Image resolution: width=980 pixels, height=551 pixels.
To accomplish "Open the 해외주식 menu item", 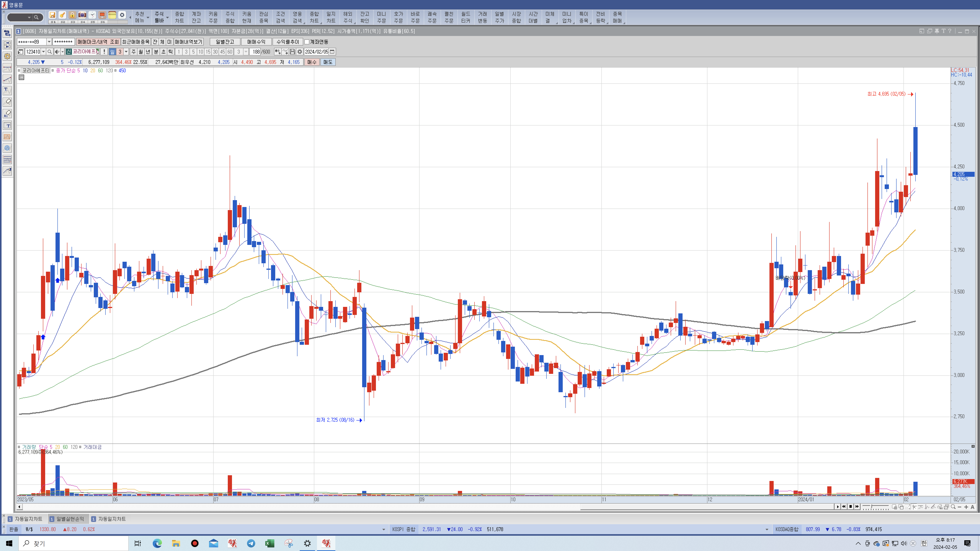I will click(348, 17).
